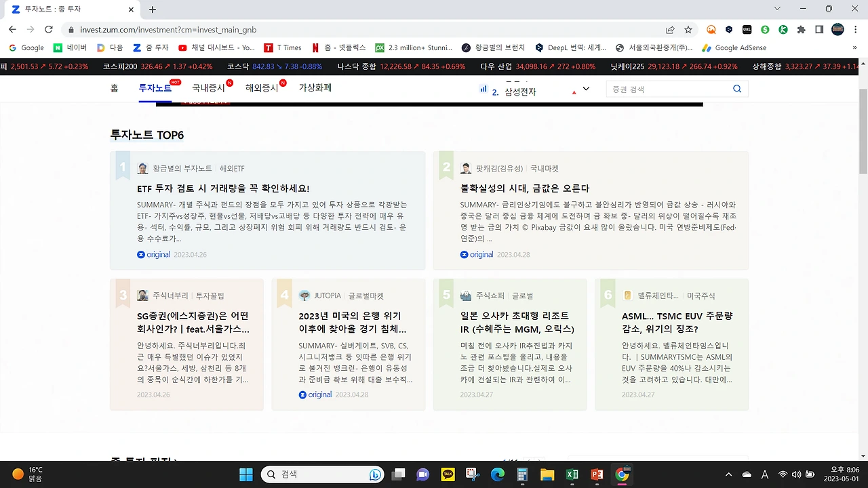Screen dimensions: 868x488
Task: Open article '불확실성의 시대, 금값은 오른다'
Action: click(525, 188)
